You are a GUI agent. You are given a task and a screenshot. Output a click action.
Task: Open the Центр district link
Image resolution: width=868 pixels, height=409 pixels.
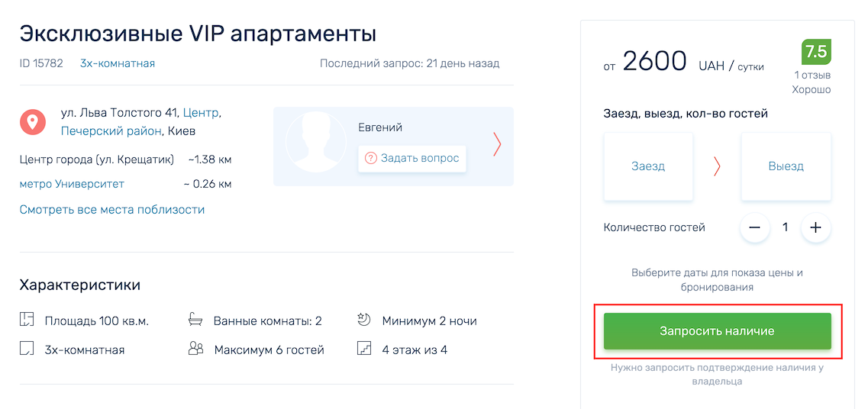point(200,113)
